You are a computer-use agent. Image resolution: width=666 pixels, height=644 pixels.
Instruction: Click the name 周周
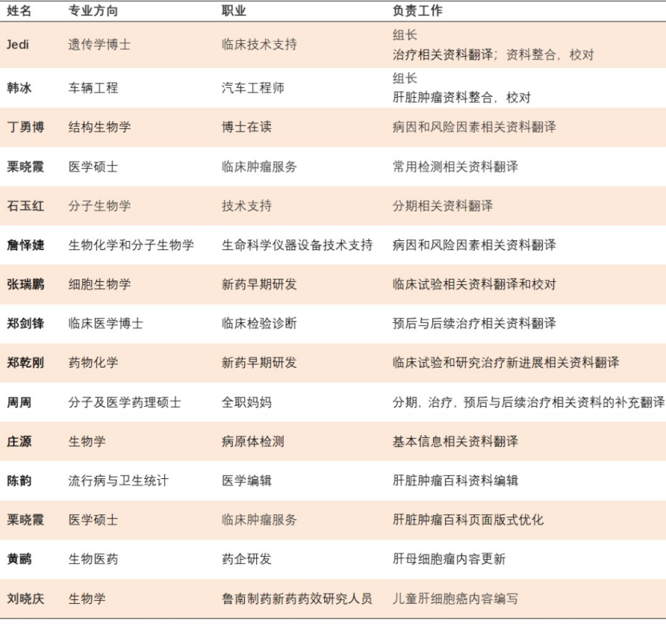point(19,402)
